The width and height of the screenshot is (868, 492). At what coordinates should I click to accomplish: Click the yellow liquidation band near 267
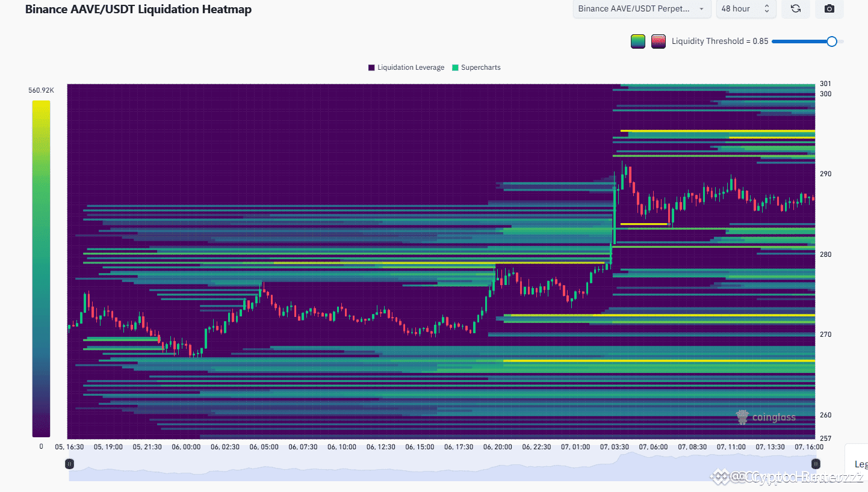click(659, 361)
